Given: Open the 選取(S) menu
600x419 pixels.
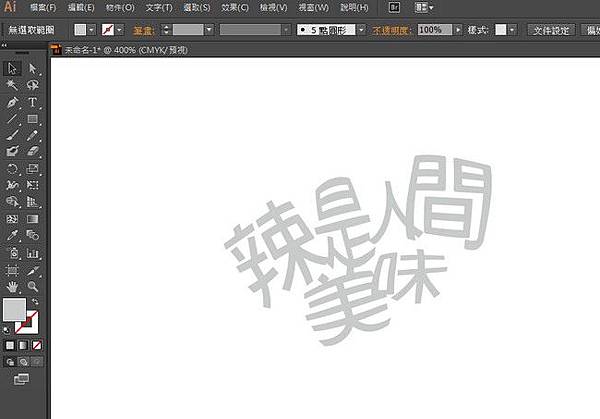Looking at the screenshot, I should coord(197,8).
